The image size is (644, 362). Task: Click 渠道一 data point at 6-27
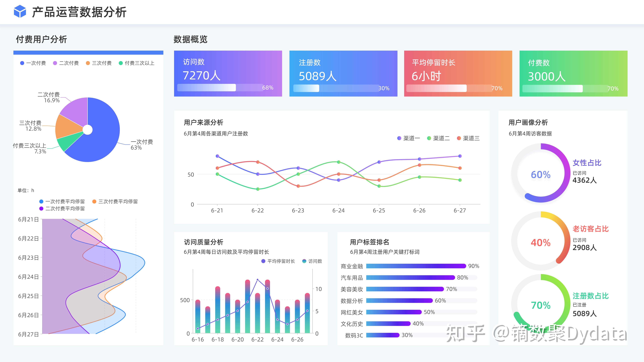(x=460, y=156)
